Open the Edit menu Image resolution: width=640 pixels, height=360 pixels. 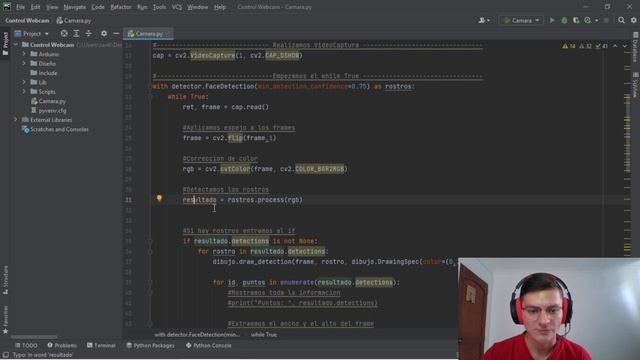36,7
